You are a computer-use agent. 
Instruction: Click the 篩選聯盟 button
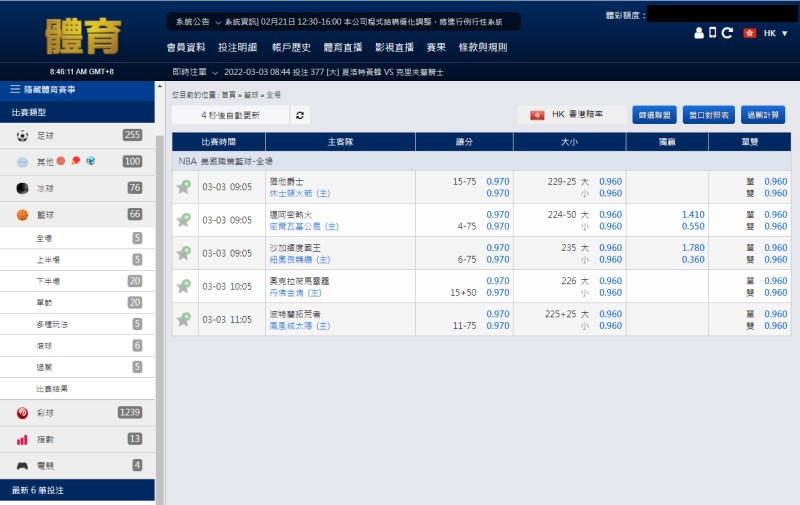pos(655,115)
